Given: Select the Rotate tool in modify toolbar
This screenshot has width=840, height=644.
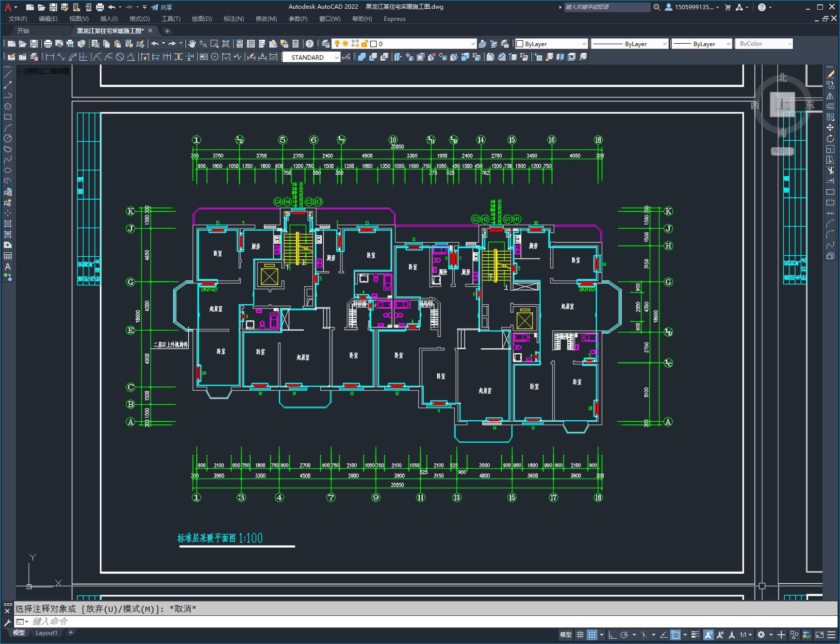Looking at the screenshot, I should (830, 138).
